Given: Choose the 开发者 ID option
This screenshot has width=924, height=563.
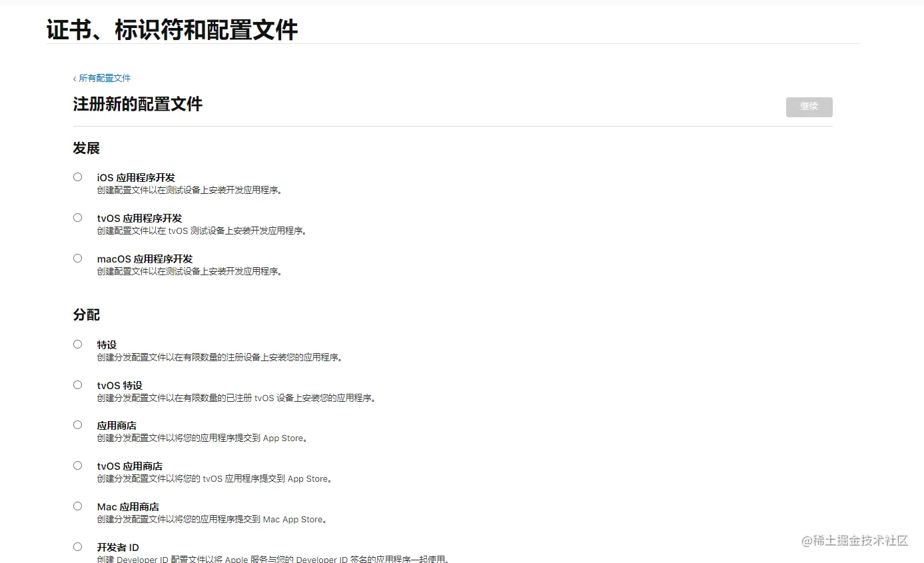Looking at the screenshot, I should click(77, 546).
